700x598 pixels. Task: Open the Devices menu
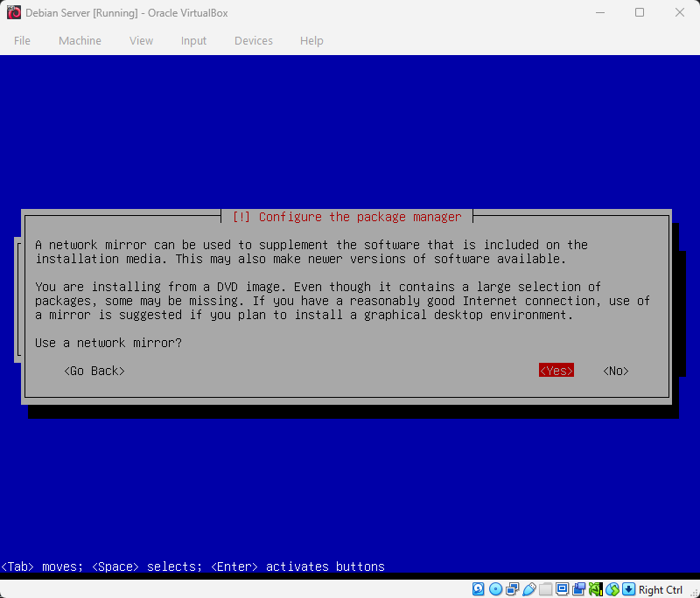click(x=253, y=40)
